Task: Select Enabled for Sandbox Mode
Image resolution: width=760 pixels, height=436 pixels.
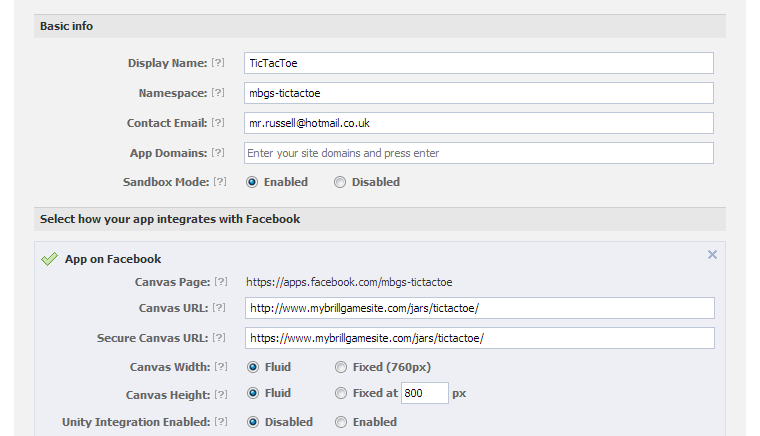Action: coord(252,182)
